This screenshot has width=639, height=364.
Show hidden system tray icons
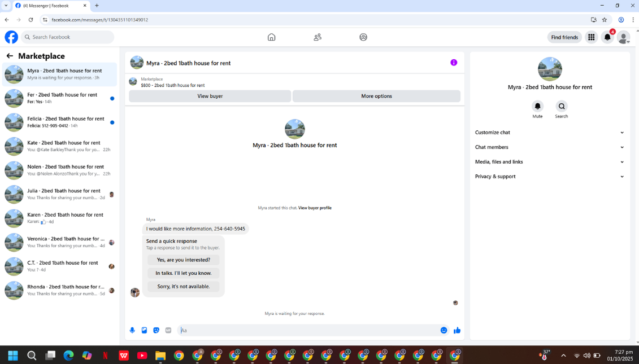click(x=563, y=356)
